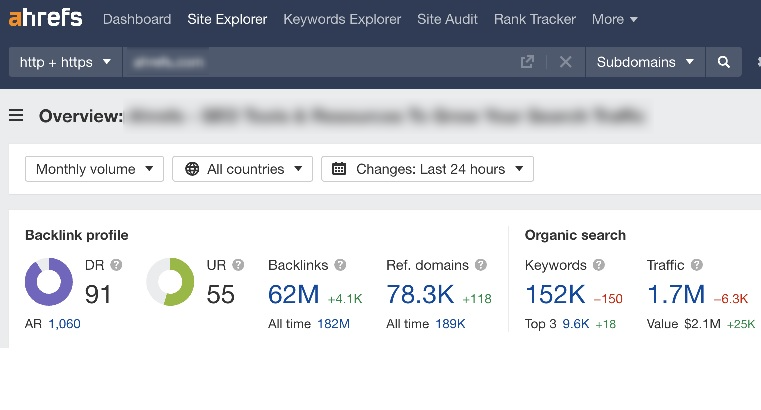Click the +25K traffic value change
The height and width of the screenshot is (410, 761).
(x=741, y=324)
